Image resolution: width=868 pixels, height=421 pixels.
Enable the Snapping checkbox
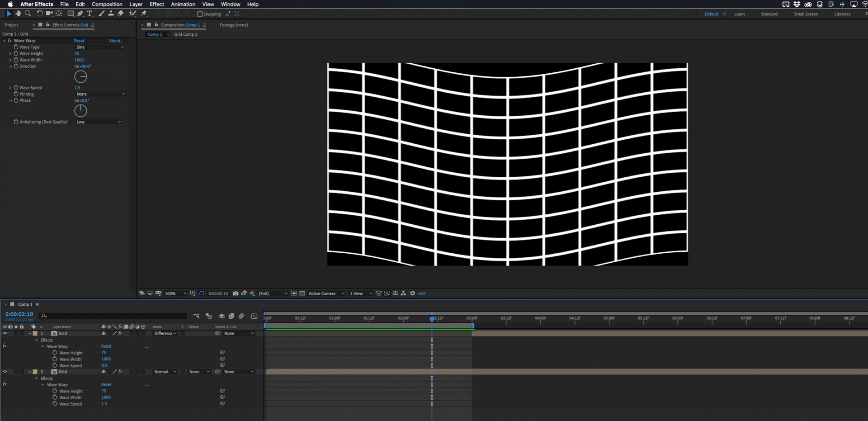[x=200, y=14]
